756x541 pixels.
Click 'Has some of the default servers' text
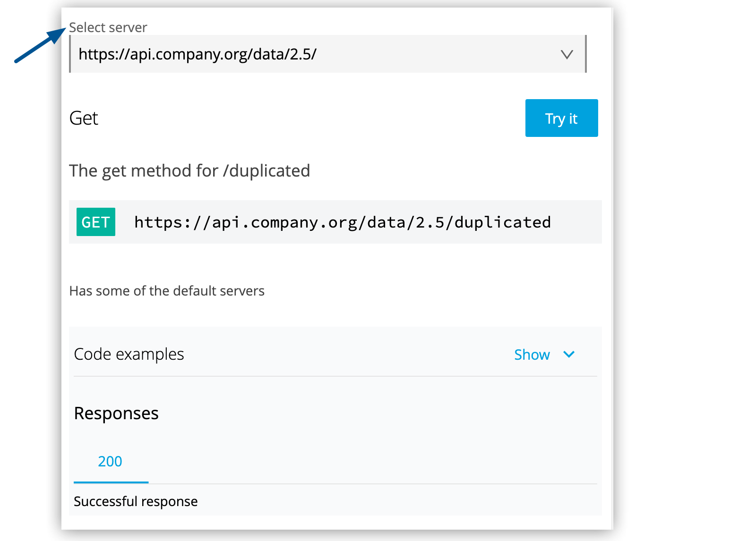click(167, 291)
